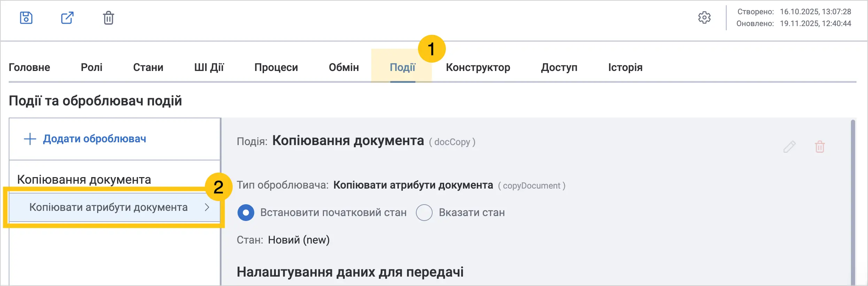Select Копіювати атрибути документа handler row
This screenshot has width=868, height=286.
[x=114, y=207]
